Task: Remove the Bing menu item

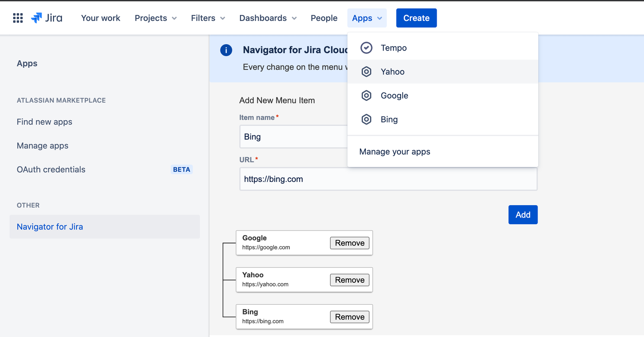Action: (x=349, y=317)
